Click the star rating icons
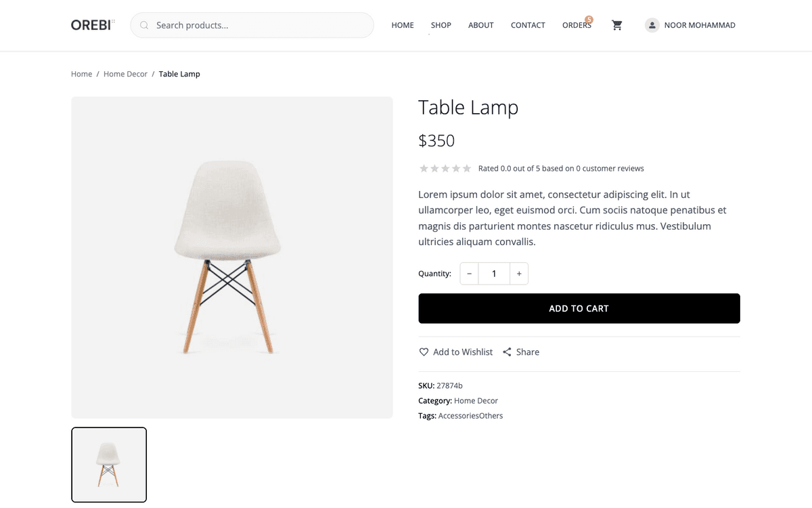Screen dimensions: 812x508 tap(445, 169)
